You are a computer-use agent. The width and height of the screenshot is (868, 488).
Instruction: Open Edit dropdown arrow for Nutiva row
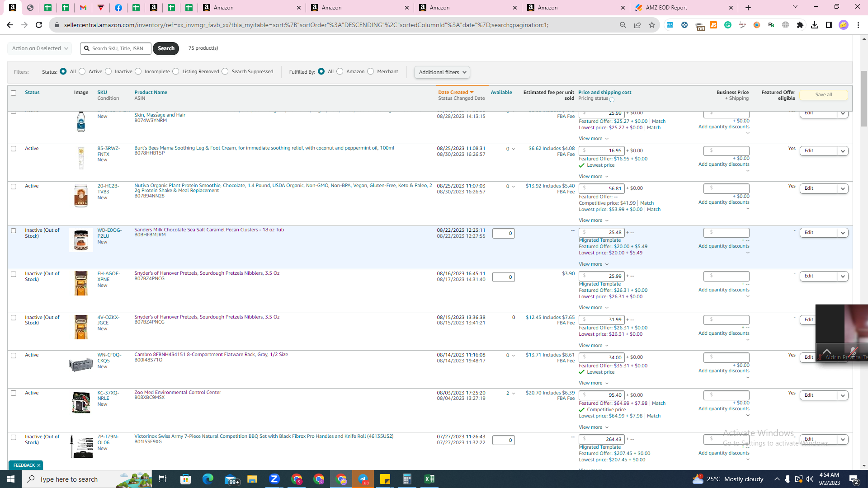pos(843,189)
